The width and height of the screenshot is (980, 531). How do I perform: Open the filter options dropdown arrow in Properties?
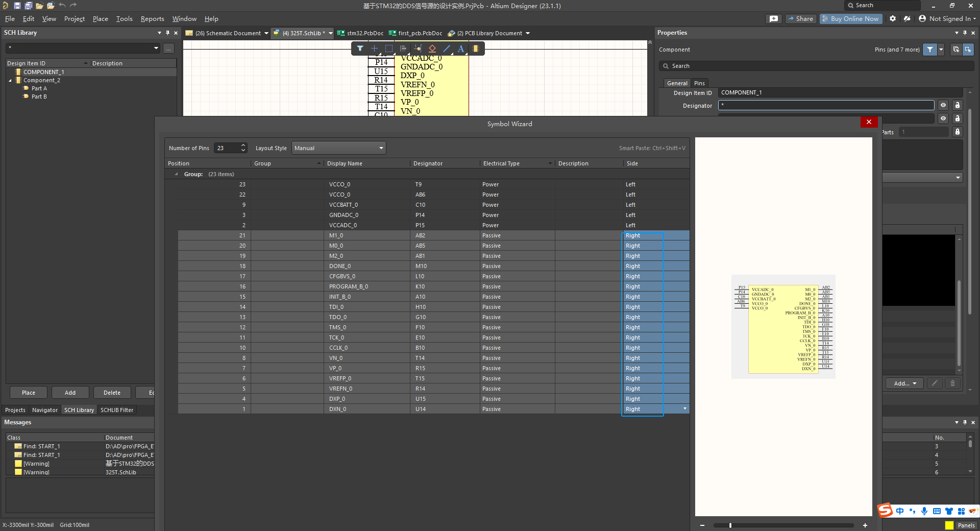(x=941, y=50)
